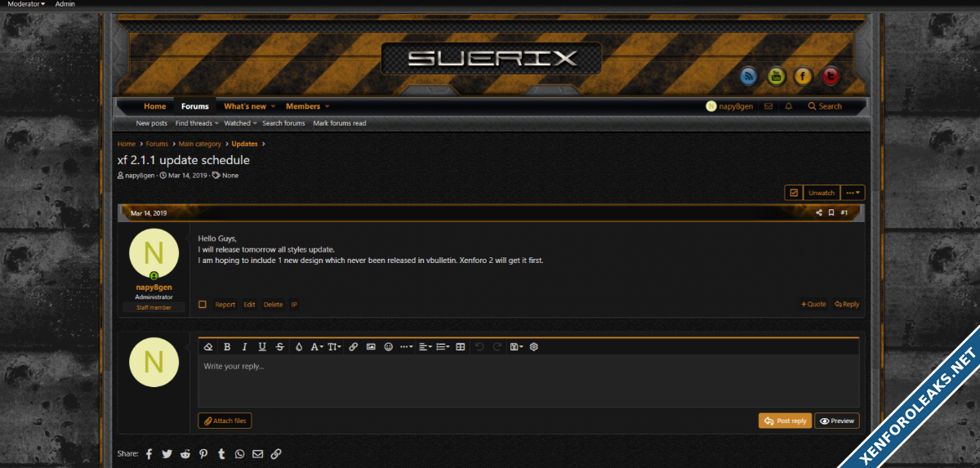Toggle BB code mode gear icon

[534, 347]
